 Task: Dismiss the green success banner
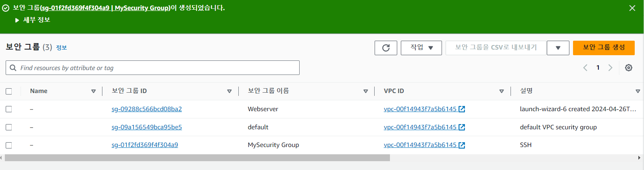tap(632, 8)
